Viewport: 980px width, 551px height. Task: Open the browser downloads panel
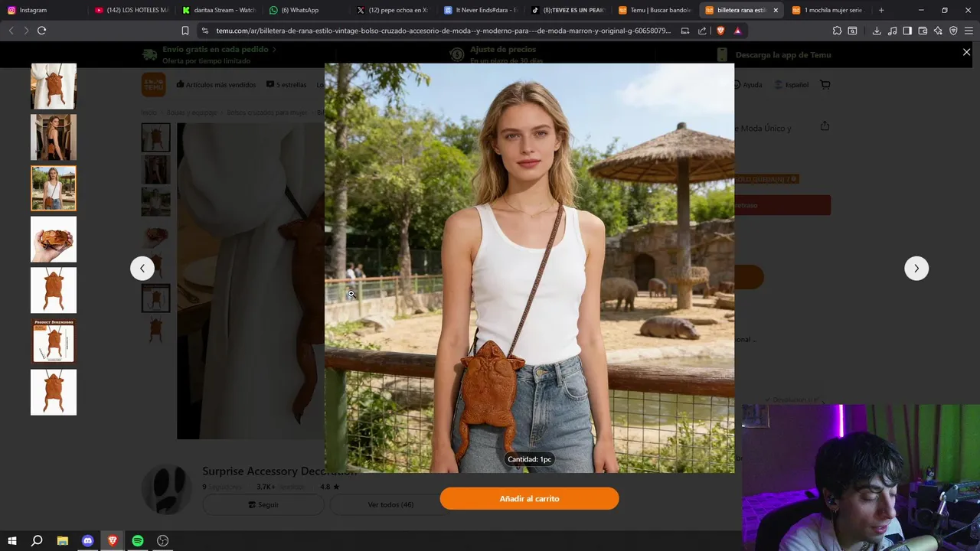coord(877,31)
